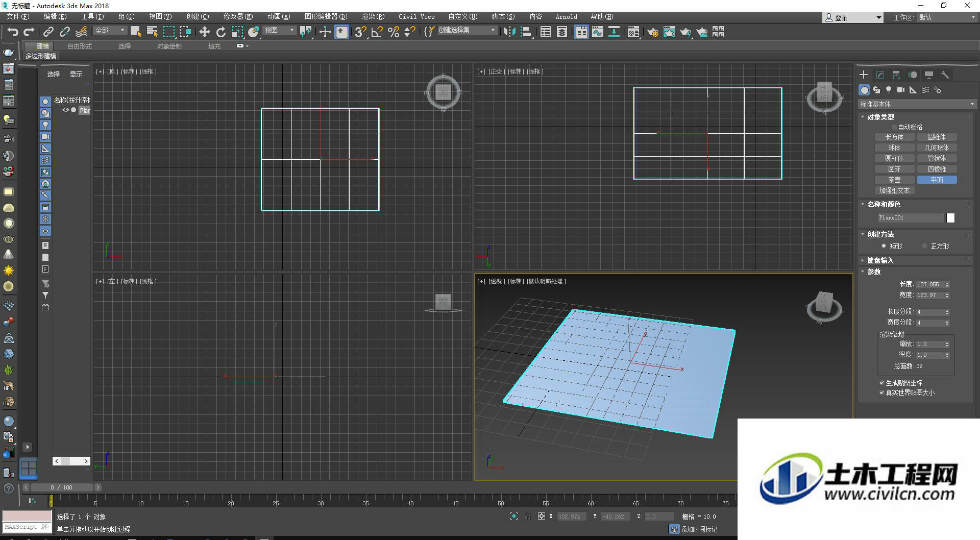Uncheck 真实世界贴图大小 option
980x540 pixels.
click(881, 392)
